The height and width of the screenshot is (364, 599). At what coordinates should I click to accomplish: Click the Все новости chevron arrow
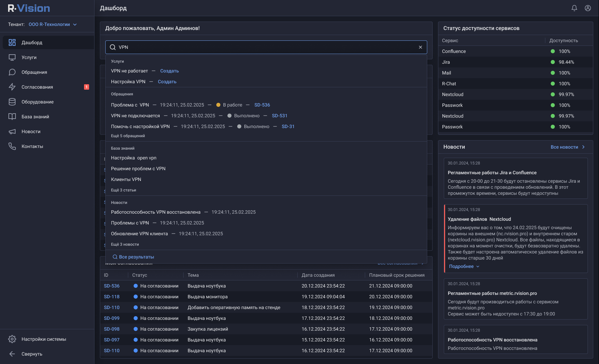click(583, 147)
